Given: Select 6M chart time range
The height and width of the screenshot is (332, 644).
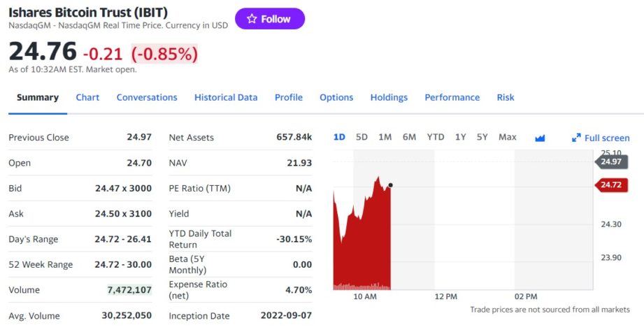Looking at the screenshot, I should pyautogui.click(x=409, y=137).
